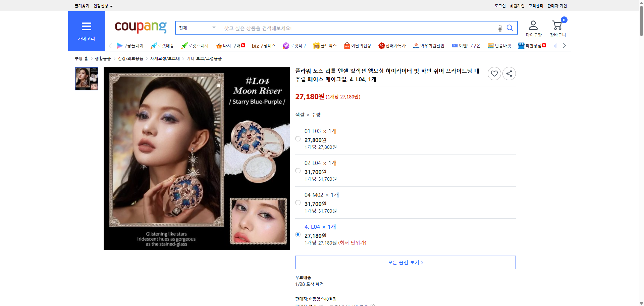Open the 전체 search category dropdown
This screenshot has width=644, height=306.
click(x=197, y=28)
